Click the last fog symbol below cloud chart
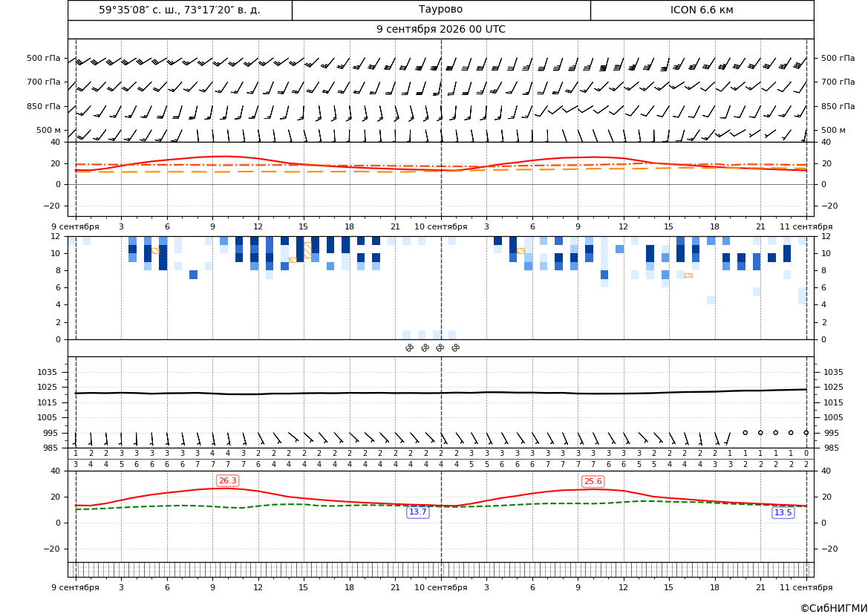868x614 pixels. point(456,347)
